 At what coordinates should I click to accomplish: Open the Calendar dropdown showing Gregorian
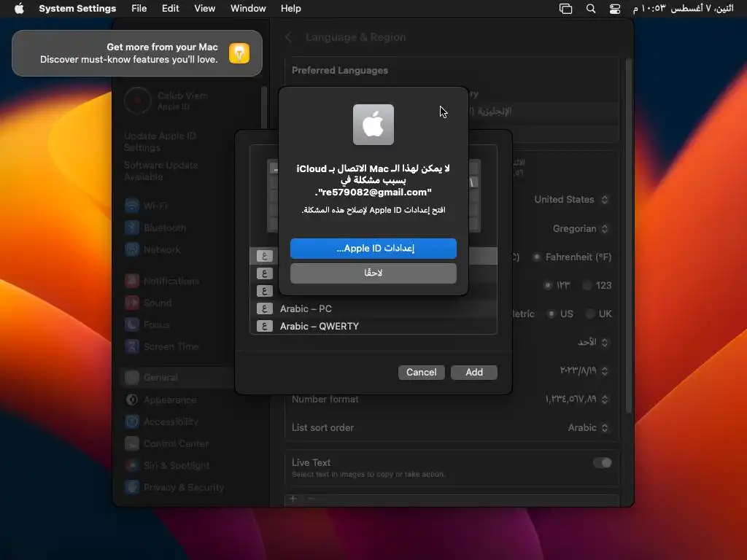click(x=580, y=228)
